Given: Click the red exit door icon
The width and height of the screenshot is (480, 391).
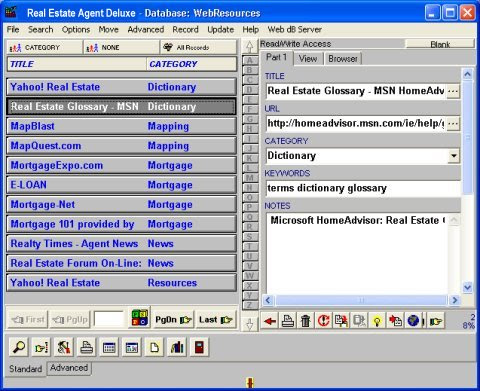Looking at the screenshot, I should (x=199, y=347).
